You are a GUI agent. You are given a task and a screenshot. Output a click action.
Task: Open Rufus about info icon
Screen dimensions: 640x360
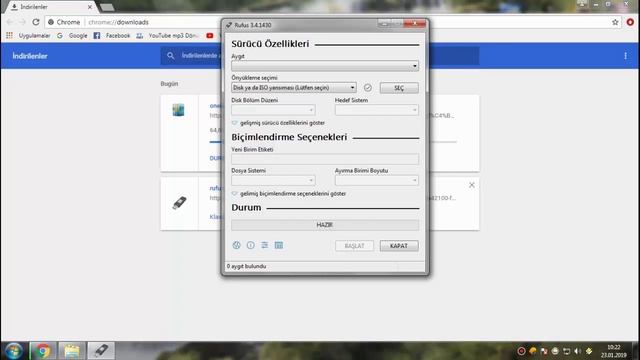coord(251,245)
